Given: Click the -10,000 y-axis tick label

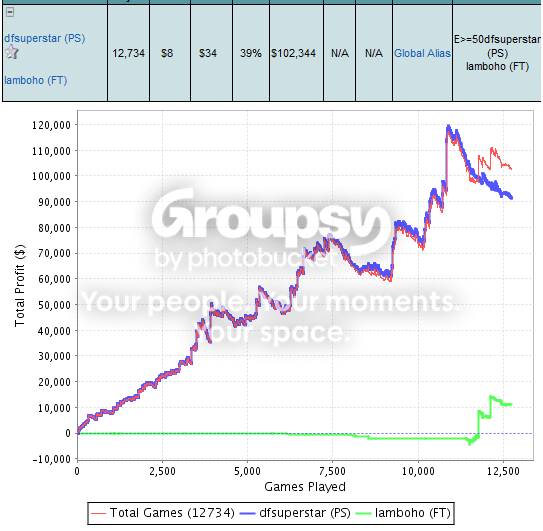Looking at the screenshot, I should [52, 459].
